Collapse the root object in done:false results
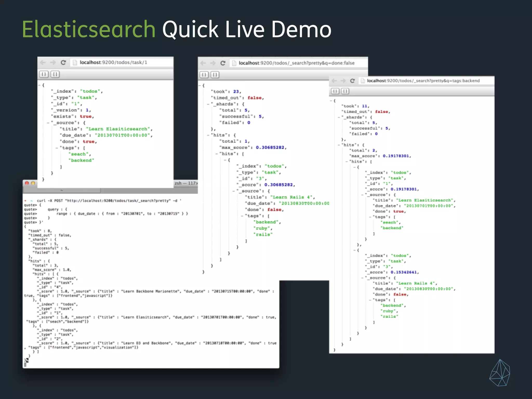Image resolution: width=532 pixels, height=399 pixels. point(199,85)
